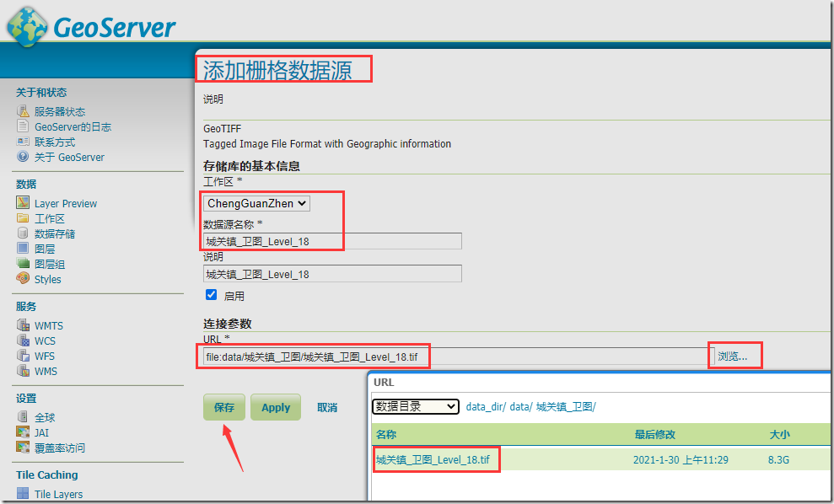The image size is (834, 504).
Task: Toggle the 启用 enabled checkbox
Action: [211, 294]
